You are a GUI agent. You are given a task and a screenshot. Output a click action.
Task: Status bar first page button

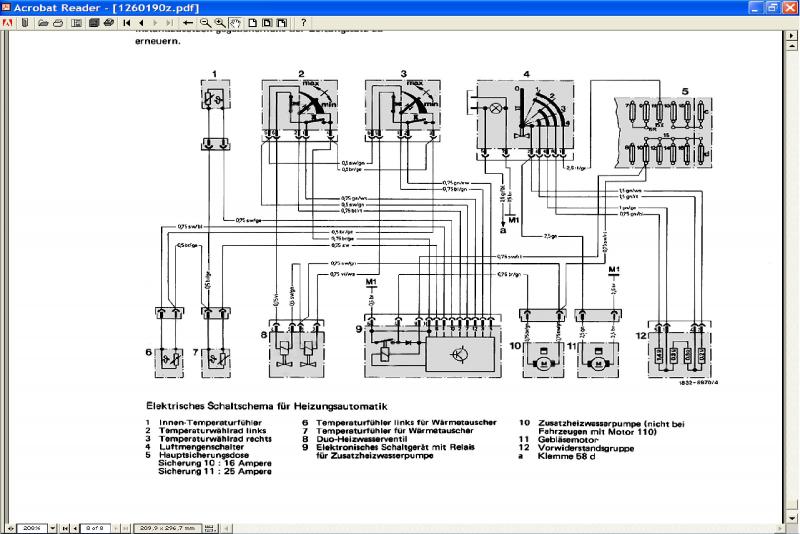(65, 528)
